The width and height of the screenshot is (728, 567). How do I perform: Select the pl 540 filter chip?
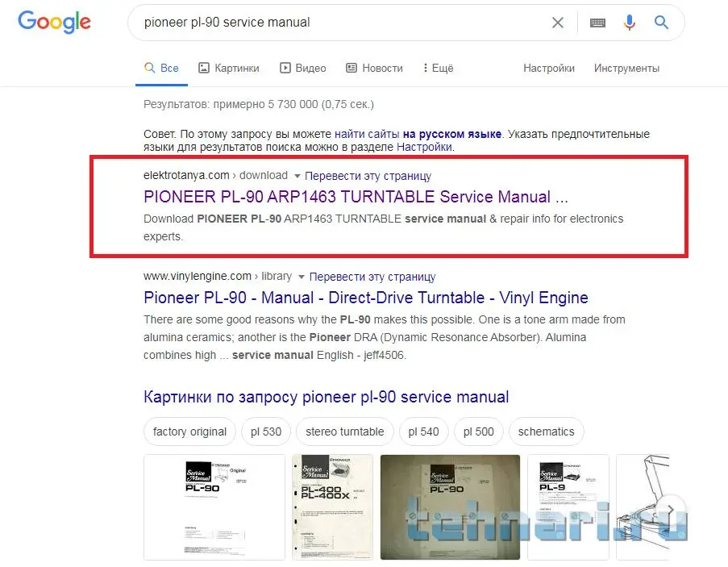coord(423,432)
